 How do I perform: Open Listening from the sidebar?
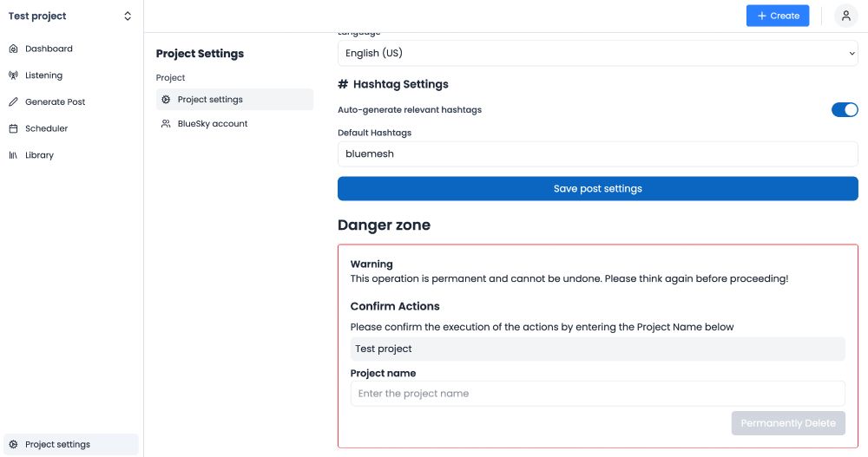43,75
